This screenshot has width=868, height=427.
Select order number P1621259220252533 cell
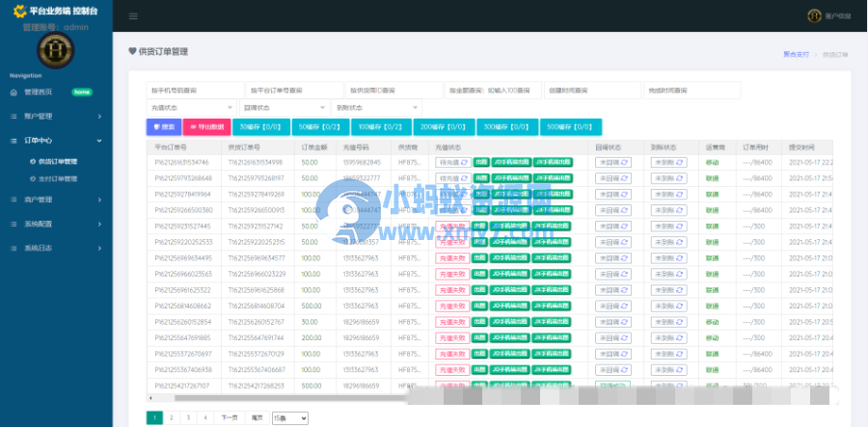pos(182,242)
